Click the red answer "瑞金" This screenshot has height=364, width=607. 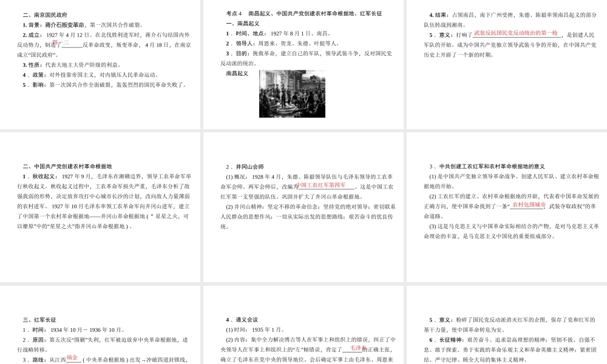click(72, 358)
